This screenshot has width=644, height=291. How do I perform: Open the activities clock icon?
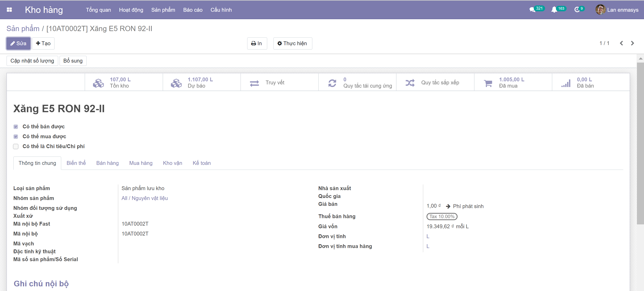[x=577, y=10]
